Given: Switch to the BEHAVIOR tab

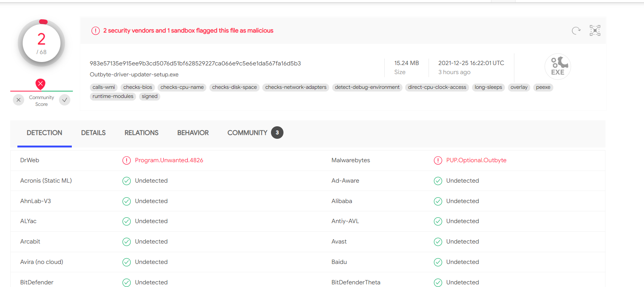Looking at the screenshot, I should [x=193, y=133].
